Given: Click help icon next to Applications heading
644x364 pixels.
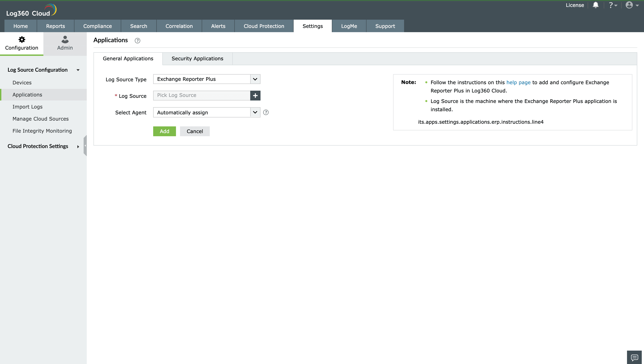Looking at the screenshot, I should tap(138, 40).
